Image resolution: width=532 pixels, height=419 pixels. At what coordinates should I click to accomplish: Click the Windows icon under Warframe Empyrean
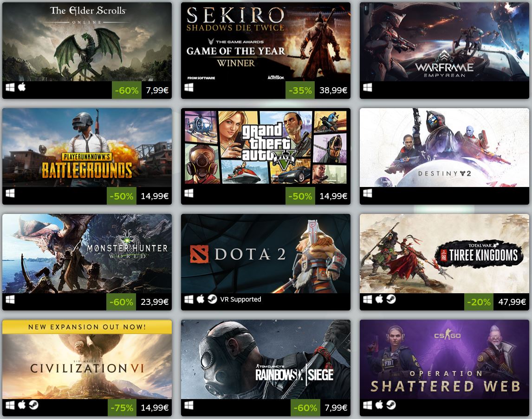click(368, 87)
